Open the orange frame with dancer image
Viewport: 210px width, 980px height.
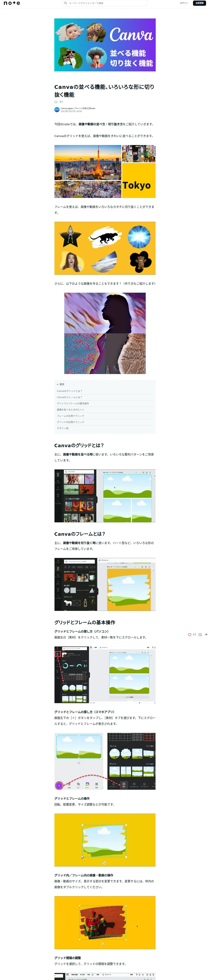tap(105, 923)
